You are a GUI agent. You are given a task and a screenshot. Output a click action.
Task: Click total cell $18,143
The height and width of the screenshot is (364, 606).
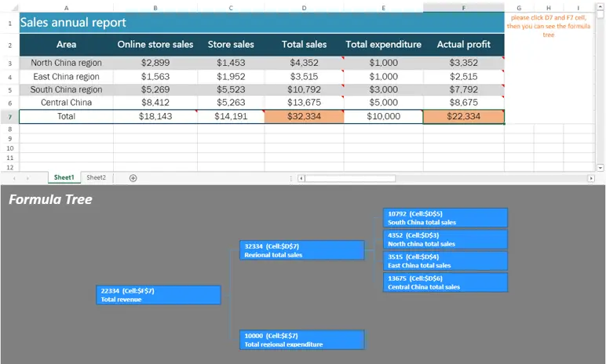[155, 117]
